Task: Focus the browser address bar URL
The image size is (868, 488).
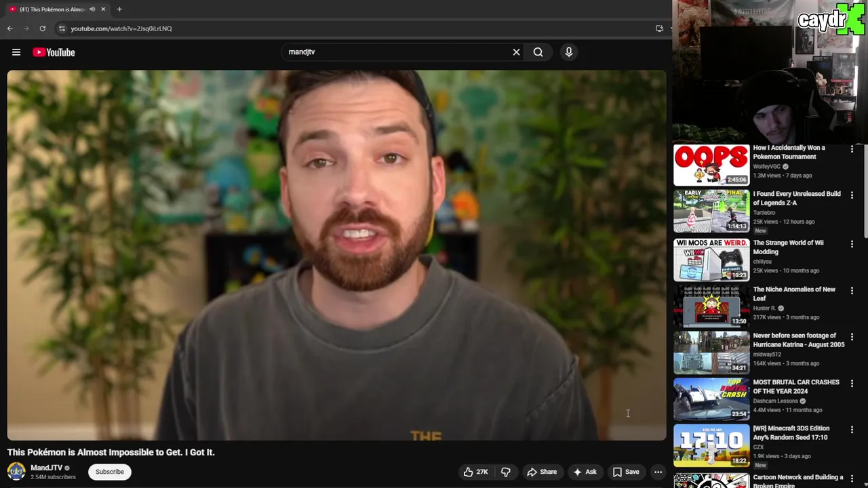Action: (x=121, y=28)
